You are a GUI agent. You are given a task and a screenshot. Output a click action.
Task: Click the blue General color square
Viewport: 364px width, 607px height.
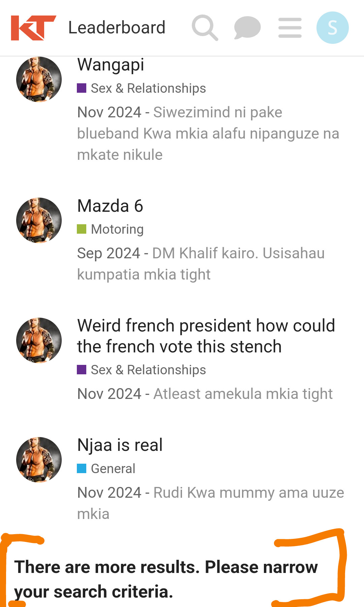pyautogui.click(x=82, y=469)
